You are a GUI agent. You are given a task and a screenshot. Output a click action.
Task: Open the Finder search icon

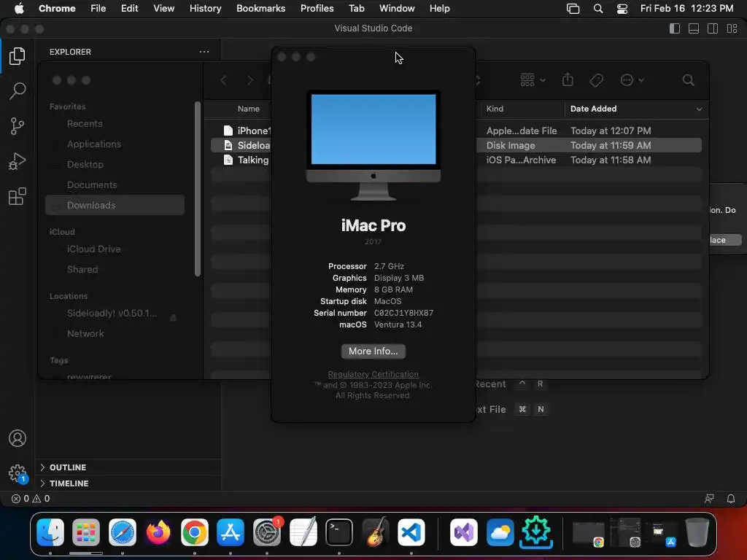[x=689, y=80]
